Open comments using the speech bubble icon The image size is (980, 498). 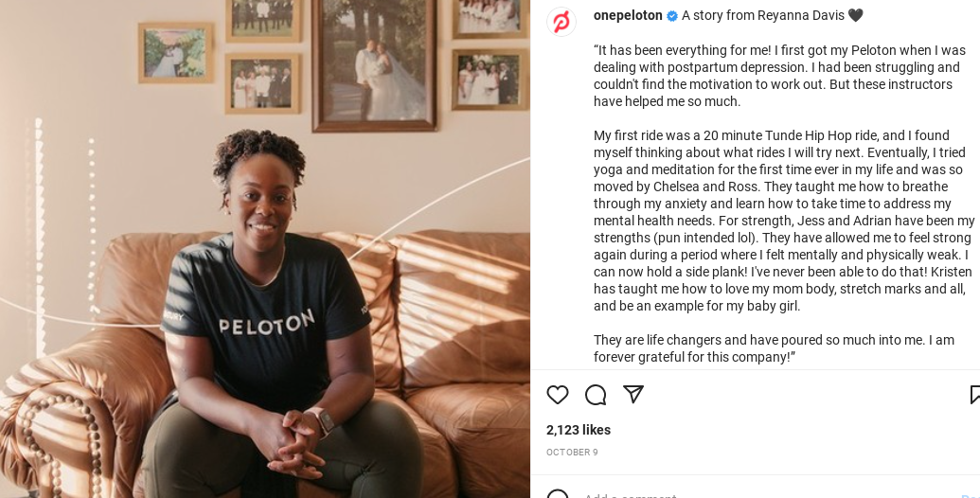click(x=596, y=395)
